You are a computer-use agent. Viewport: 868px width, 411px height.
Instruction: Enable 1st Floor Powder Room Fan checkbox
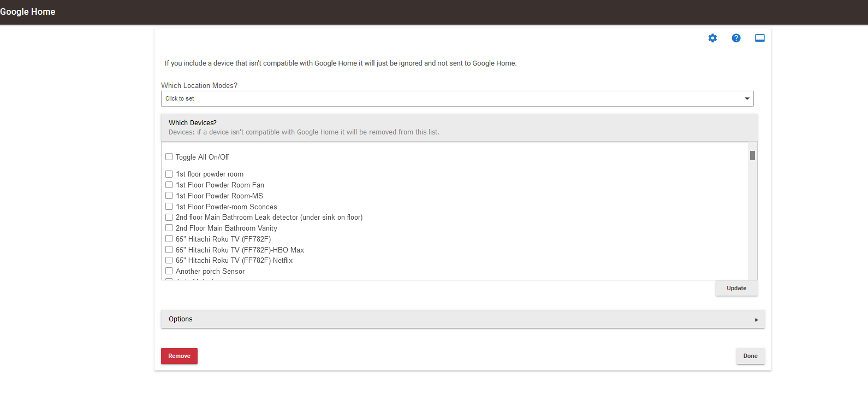(x=169, y=185)
